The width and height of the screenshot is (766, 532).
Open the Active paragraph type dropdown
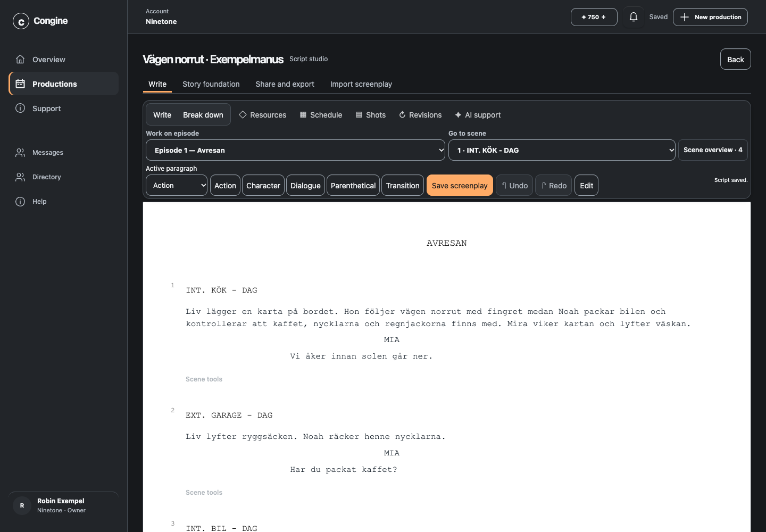click(177, 185)
